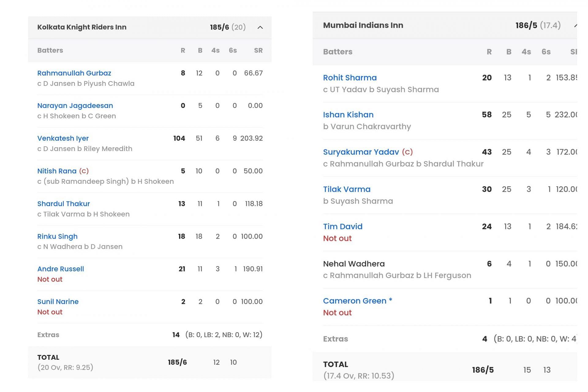Select Sunil Narine's 'Not out' status
Image resolution: width=588 pixels, height=392 pixels.
coord(50,312)
